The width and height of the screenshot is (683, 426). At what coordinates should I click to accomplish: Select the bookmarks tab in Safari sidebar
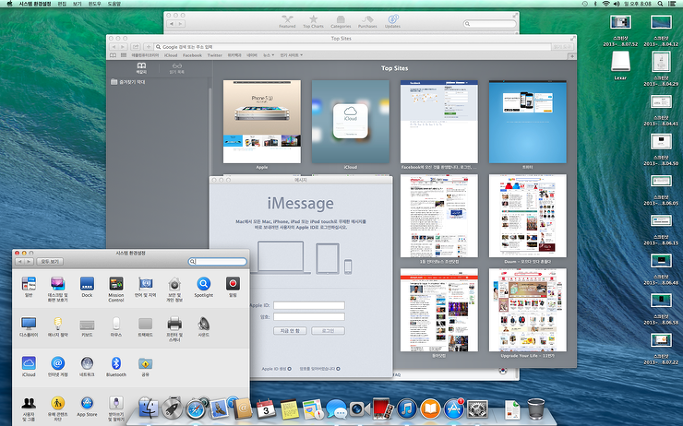[142, 68]
